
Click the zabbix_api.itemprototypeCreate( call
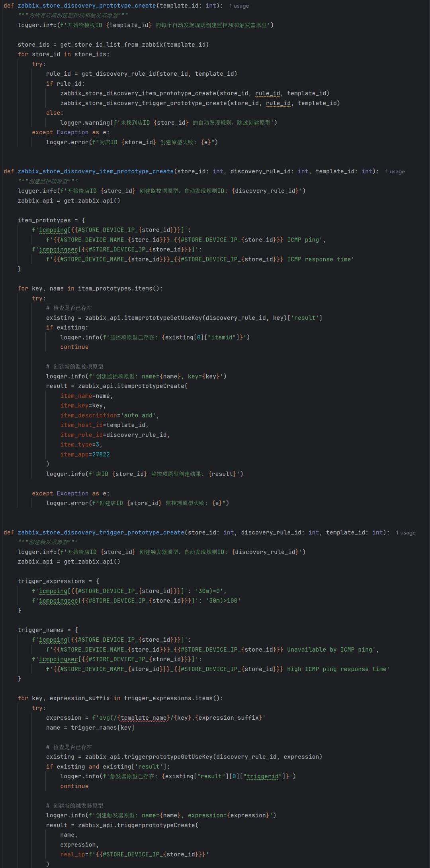click(133, 386)
